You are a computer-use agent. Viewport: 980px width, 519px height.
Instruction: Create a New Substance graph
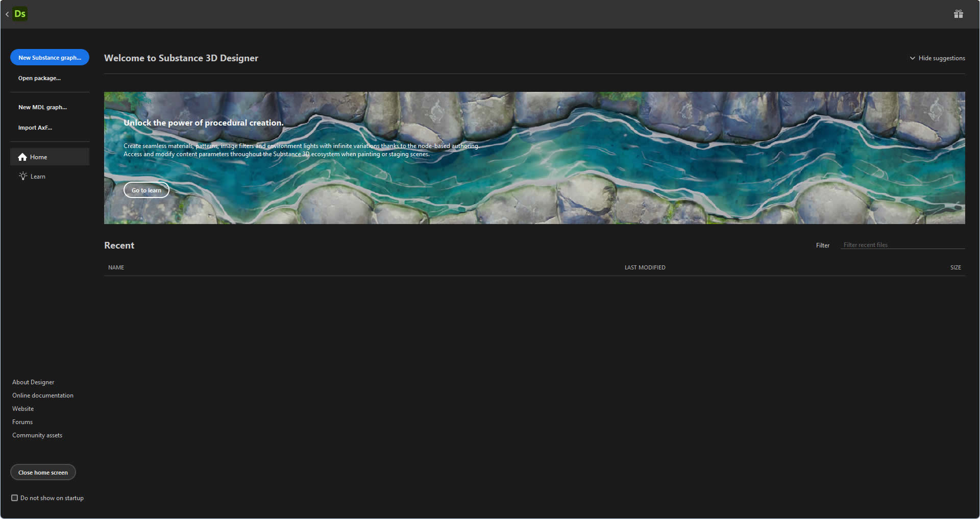[50, 58]
